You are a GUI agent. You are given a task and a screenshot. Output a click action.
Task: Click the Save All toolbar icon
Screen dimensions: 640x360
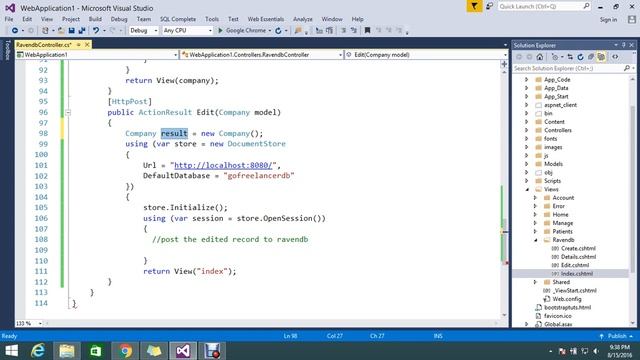tap(82, 31)
